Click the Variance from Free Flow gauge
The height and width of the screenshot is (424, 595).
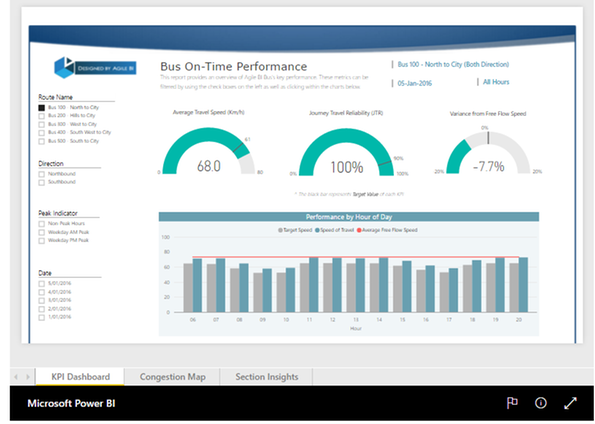coord(488,153)
